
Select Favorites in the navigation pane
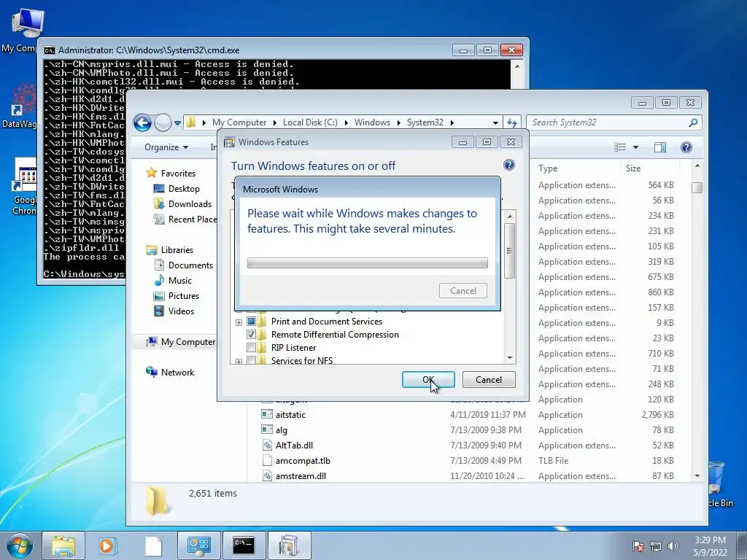[x=178, y=174]
